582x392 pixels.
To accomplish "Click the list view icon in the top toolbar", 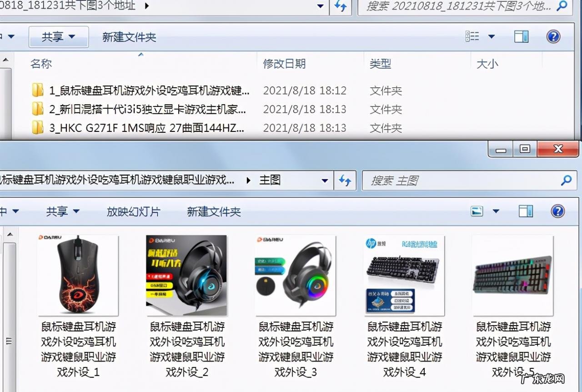I will click(x=472, y=36).
